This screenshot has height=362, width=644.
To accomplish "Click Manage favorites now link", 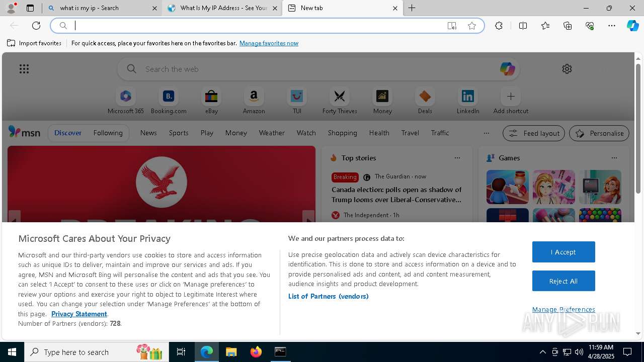I will click(x=269, y=43).
